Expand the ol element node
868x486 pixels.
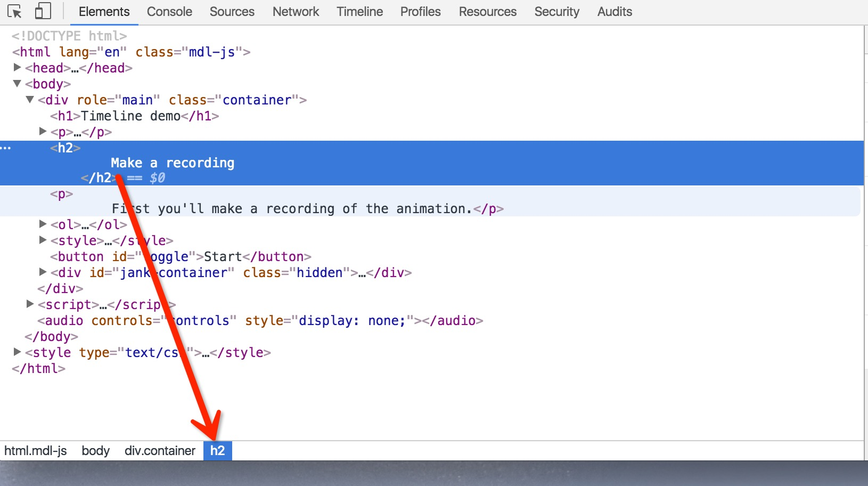[x=43, y=224]
